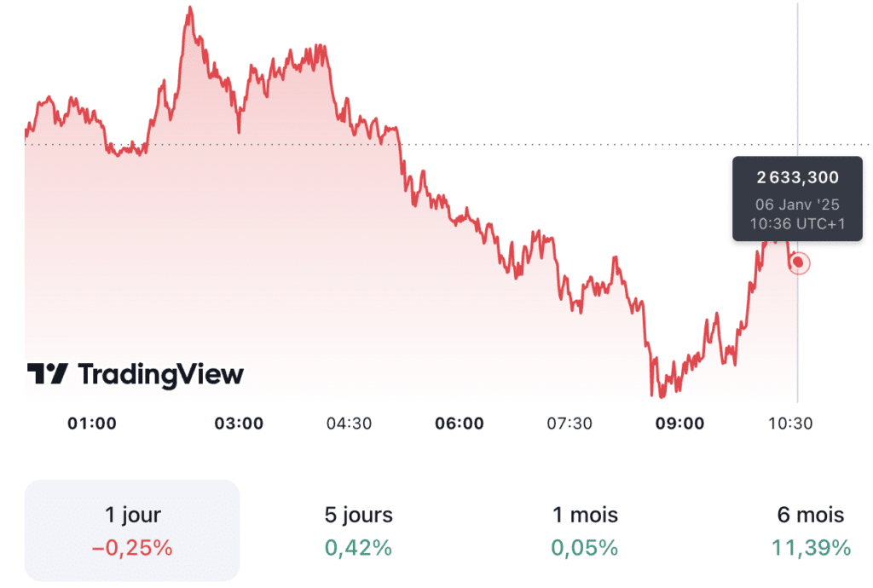Image resolution: width=873 pixels, height=588 pixels.
Task: Select the 07:30 time axis label
Action: pos(569,424)
